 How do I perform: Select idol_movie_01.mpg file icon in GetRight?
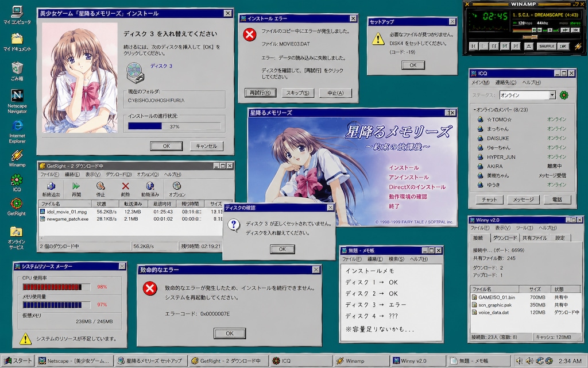tap(42, 212)
